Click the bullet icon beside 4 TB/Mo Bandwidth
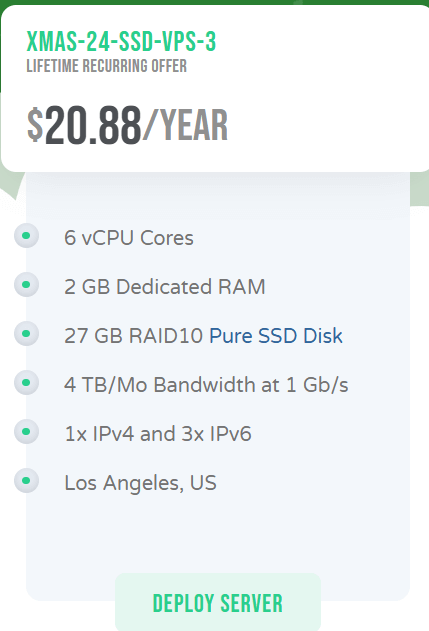 (x=27, y=383)
